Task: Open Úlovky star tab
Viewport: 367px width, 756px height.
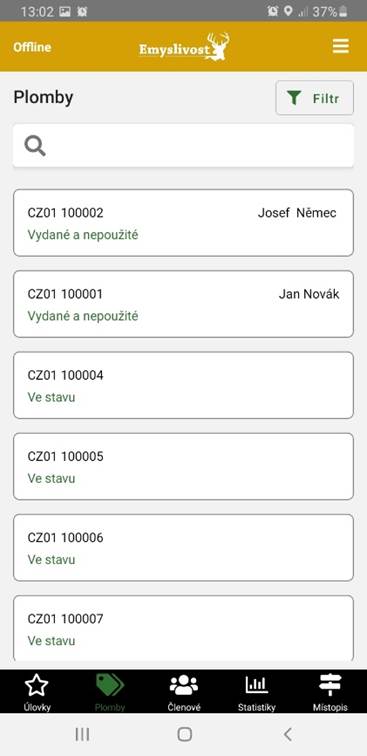Action: pos(37,691)
